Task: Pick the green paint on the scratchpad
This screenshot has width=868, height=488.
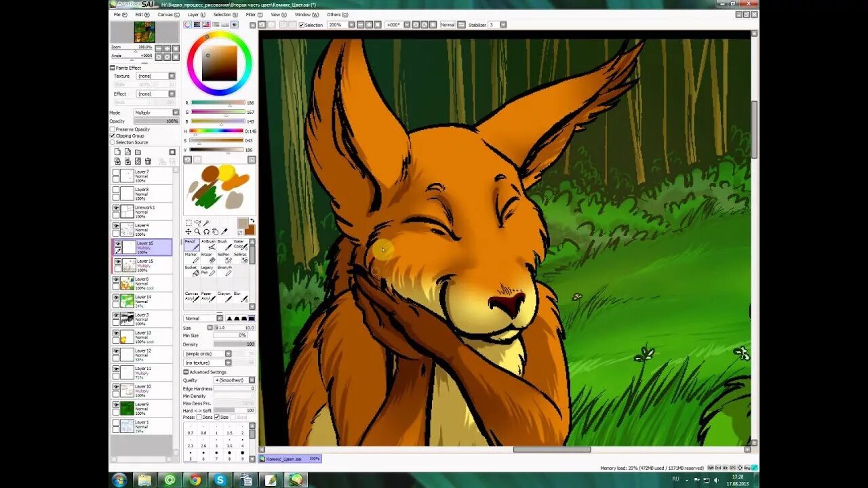Action: pyautogui.click(x=206, y=196)
